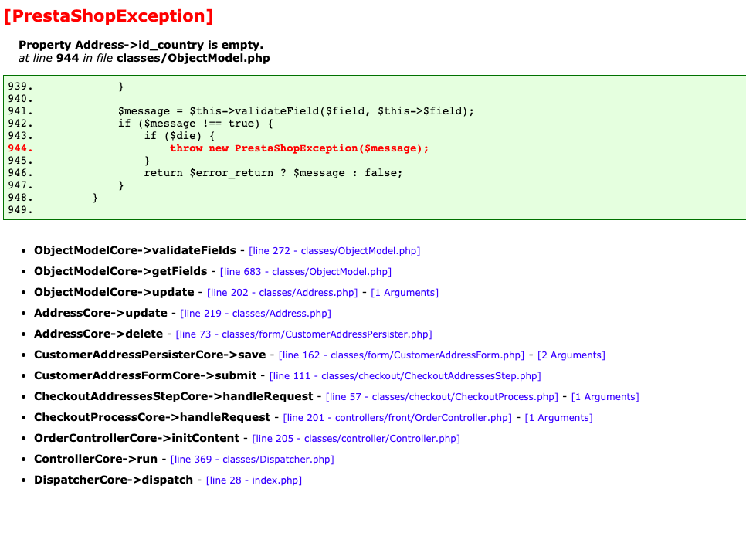Click the [PrestaShopException] heading
Image resolution: width=746 pixels, height=560 pixels.
coord(108,16)
